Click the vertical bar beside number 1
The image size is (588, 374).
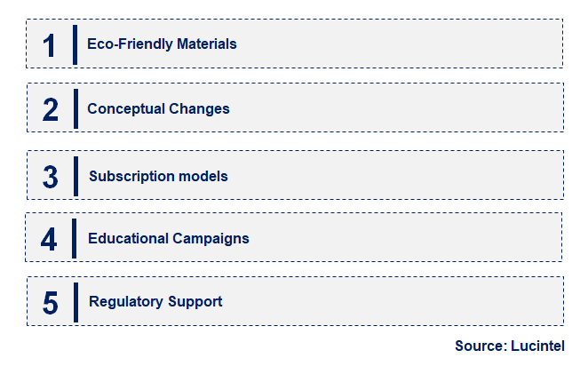click(x=75, y=45)
